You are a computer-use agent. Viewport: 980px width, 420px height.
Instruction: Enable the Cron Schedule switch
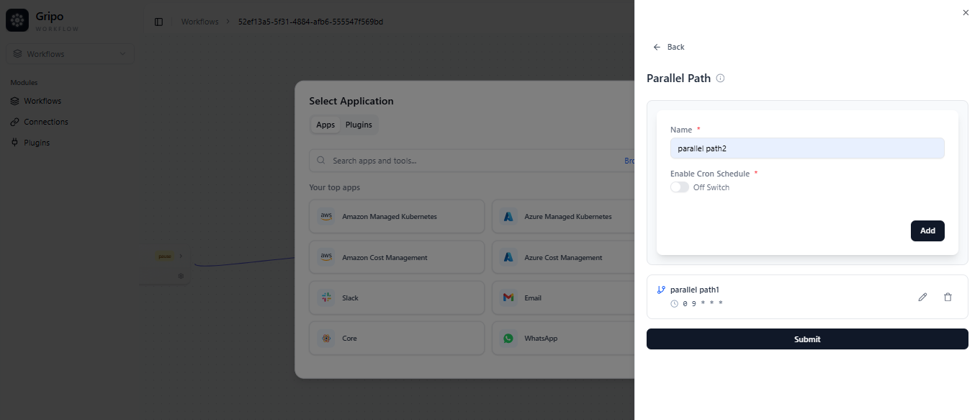(x=679, y=187)
